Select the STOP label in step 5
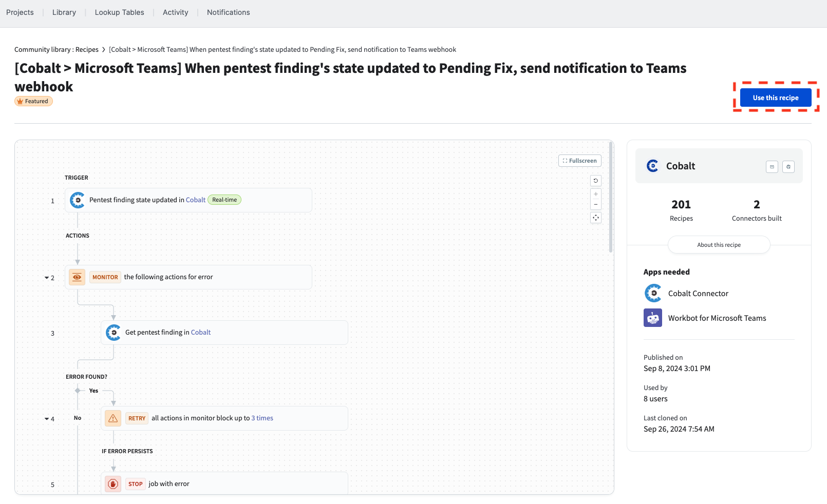Screen dimensions: 827x504 coord(136,484)
